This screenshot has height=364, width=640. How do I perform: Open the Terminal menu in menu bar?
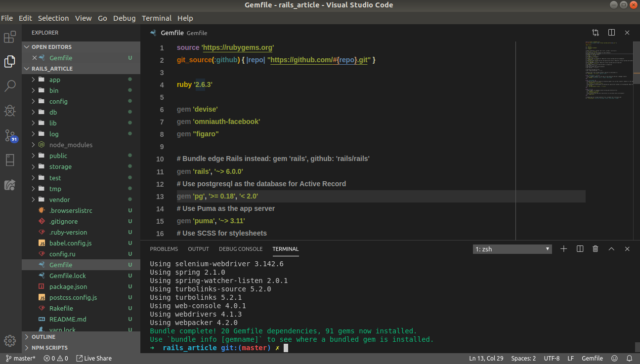tap(156, 18)
